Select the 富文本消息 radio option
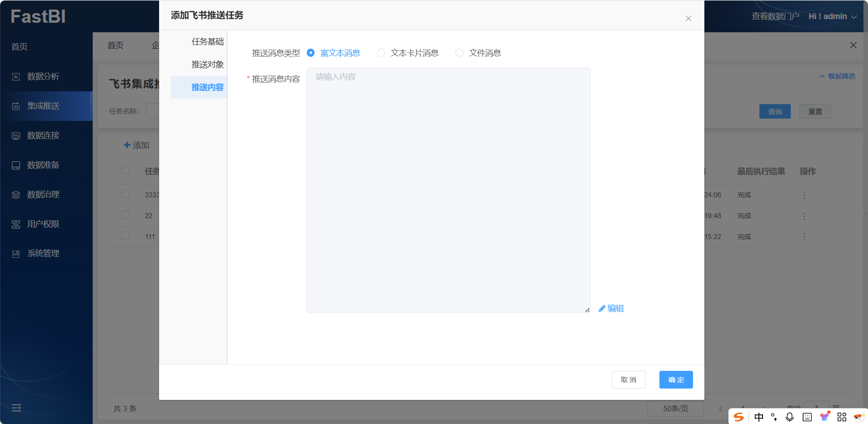 point(311,53)
